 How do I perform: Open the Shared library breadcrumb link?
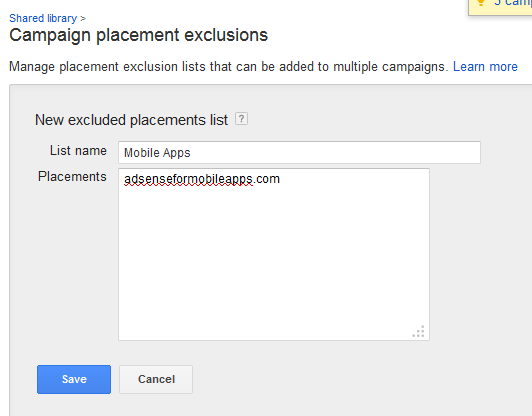43,18
